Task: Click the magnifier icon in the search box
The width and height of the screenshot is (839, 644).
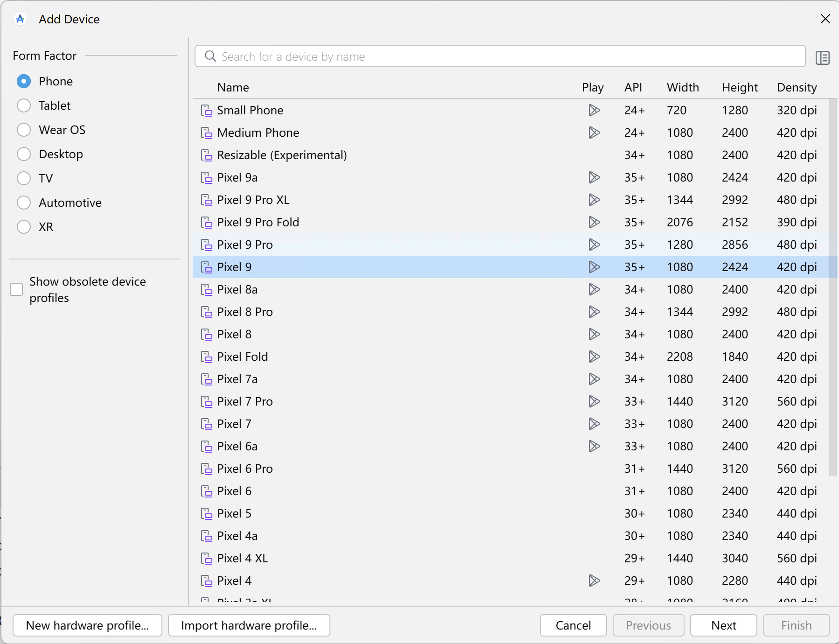Action: click(210, 56)
